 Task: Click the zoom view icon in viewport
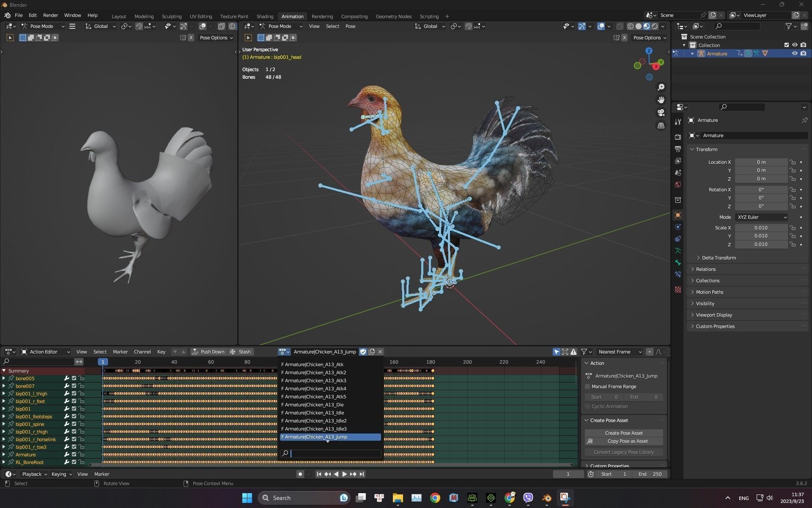point(661,87)
